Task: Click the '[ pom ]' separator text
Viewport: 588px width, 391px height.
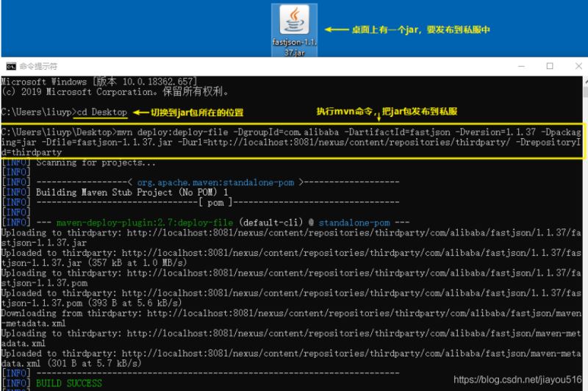Action: [215, 202]
